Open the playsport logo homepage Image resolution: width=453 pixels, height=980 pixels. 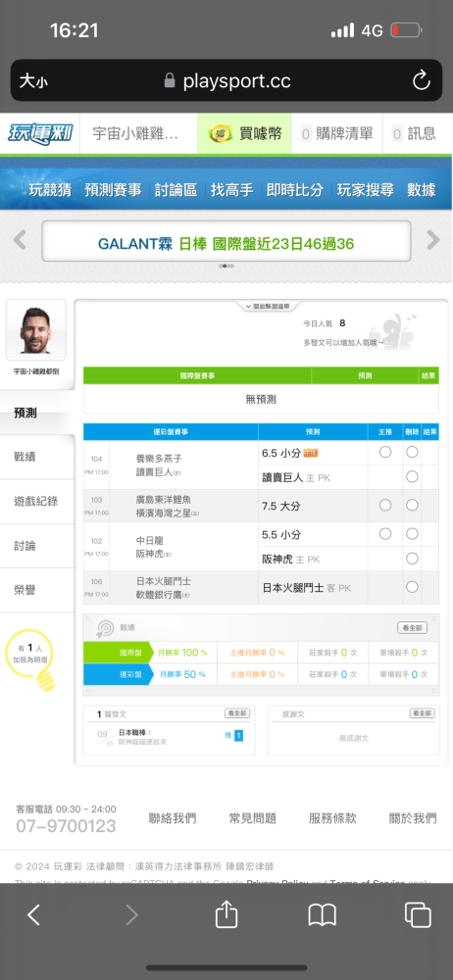pos(40,133)
